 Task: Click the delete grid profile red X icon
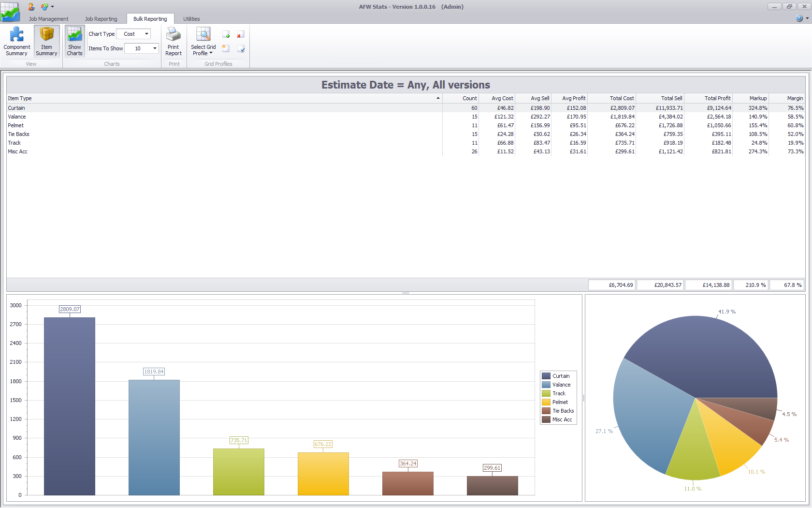(x=240, y=34)
